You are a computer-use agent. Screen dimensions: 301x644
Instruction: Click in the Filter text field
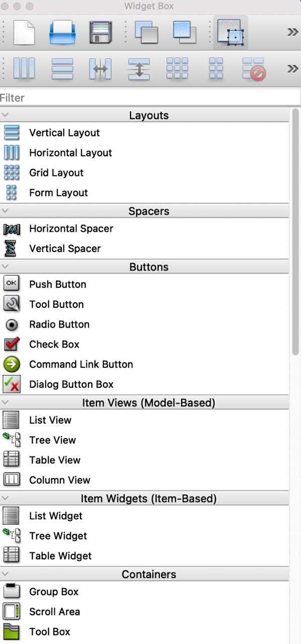(150, 98)
